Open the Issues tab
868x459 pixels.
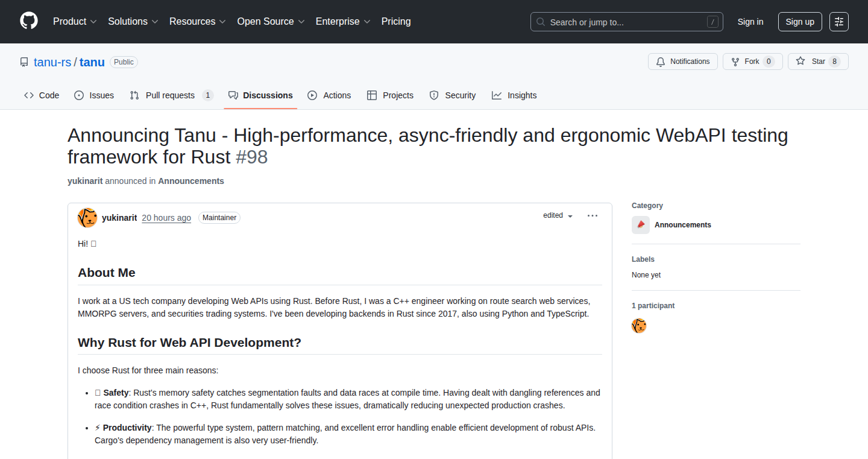(94, 95)
